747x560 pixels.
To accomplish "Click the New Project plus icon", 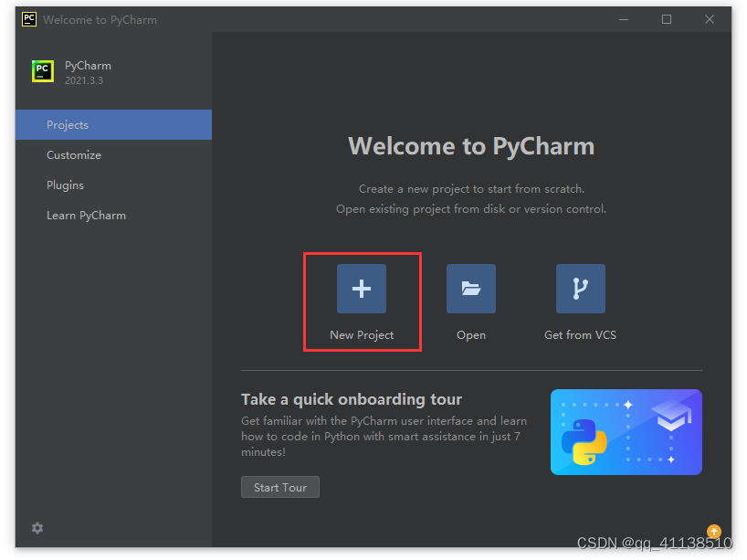I will point(361,289).
